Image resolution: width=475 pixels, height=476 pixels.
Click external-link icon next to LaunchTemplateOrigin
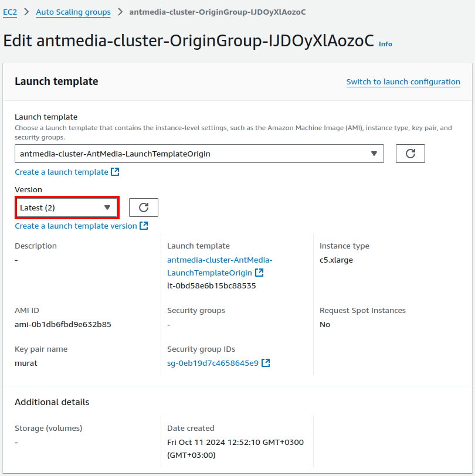pos(259,273)
